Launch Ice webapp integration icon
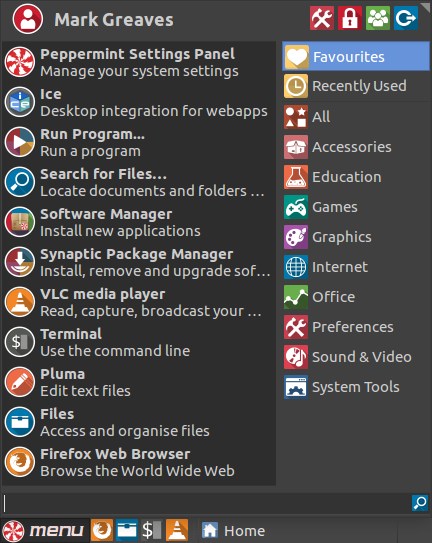432x543 pixels. click(x=20, y=102)
